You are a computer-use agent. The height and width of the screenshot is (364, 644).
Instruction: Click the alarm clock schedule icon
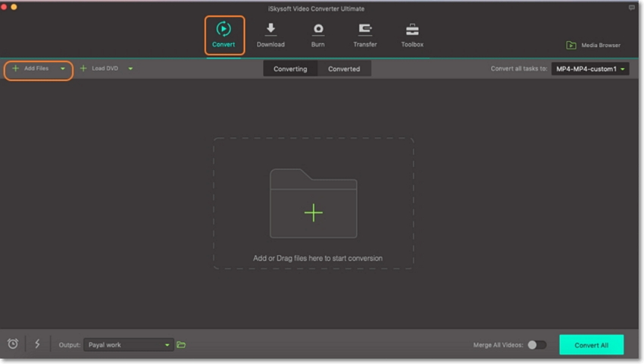tap(13, 344)
